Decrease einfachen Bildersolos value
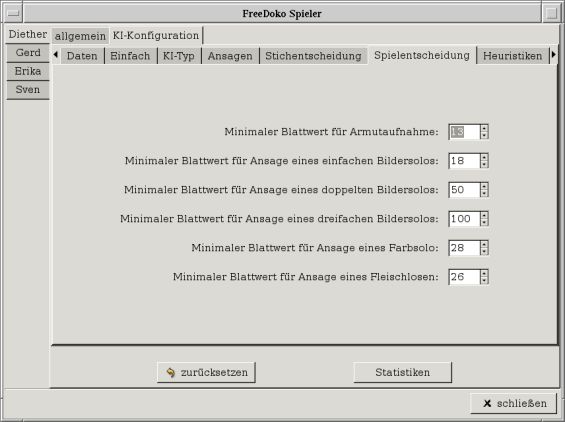This screenshot has height=422, width=565. coord(484,164)
